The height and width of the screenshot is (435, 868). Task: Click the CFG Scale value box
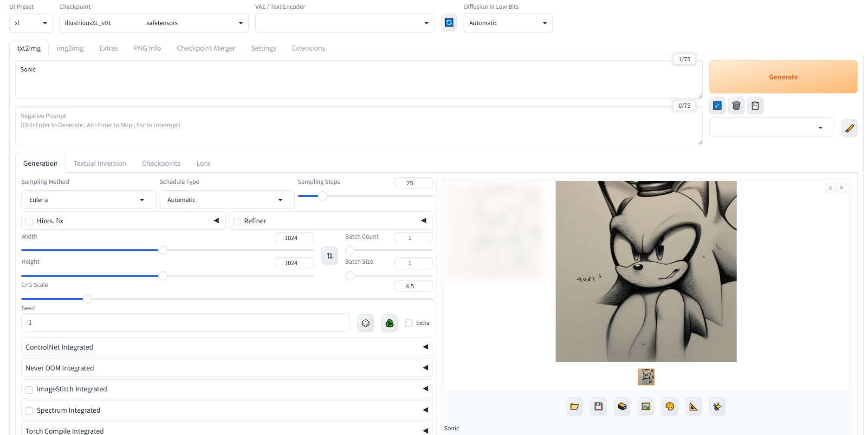point(413,286)
